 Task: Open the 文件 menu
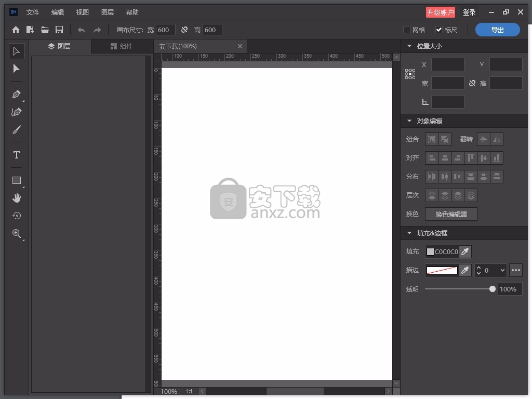[x=33, y=12]
